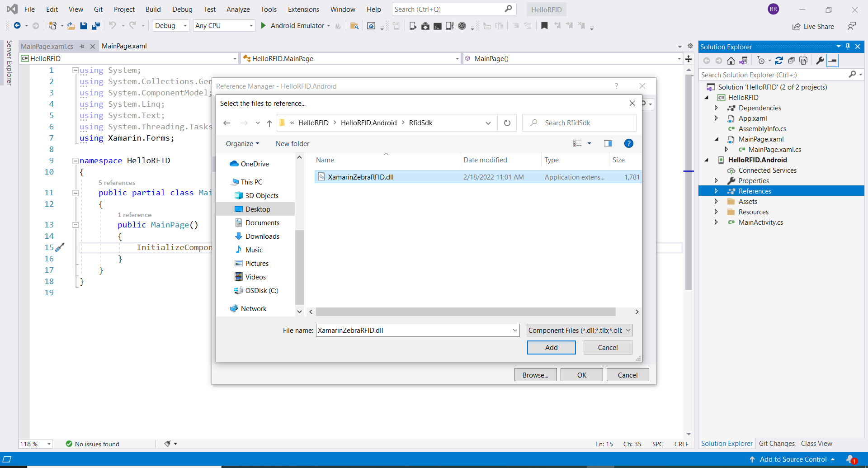This screenshot has height=468, width=868.
Task: Collapse the HelloRFID.Android project node
Action: coord(707,160)
